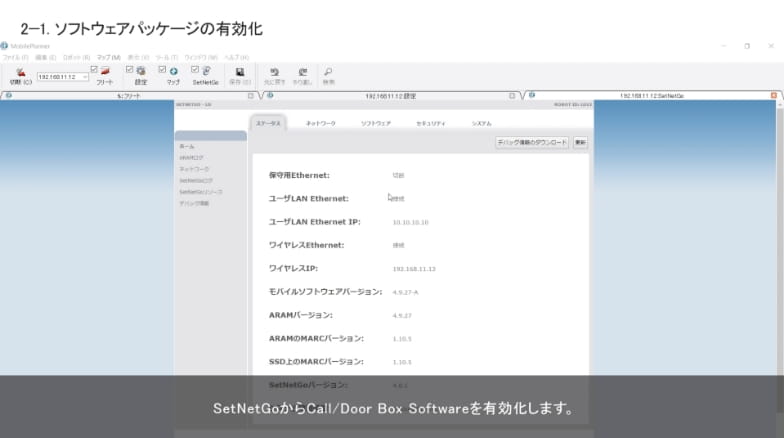
Task: Click the globe icon on the フリート document tab
Action: (x=8, y=95)
